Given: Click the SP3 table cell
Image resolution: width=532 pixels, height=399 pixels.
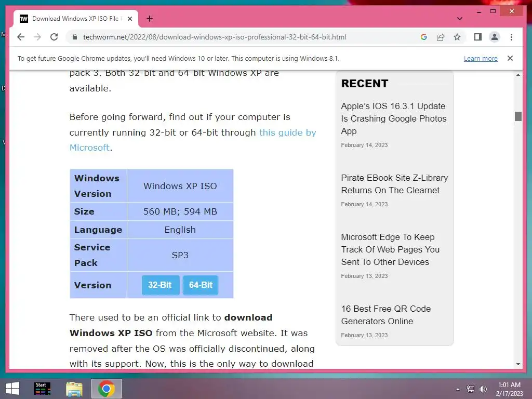Looking at the screenshot, I should click(x=180, y=255).
